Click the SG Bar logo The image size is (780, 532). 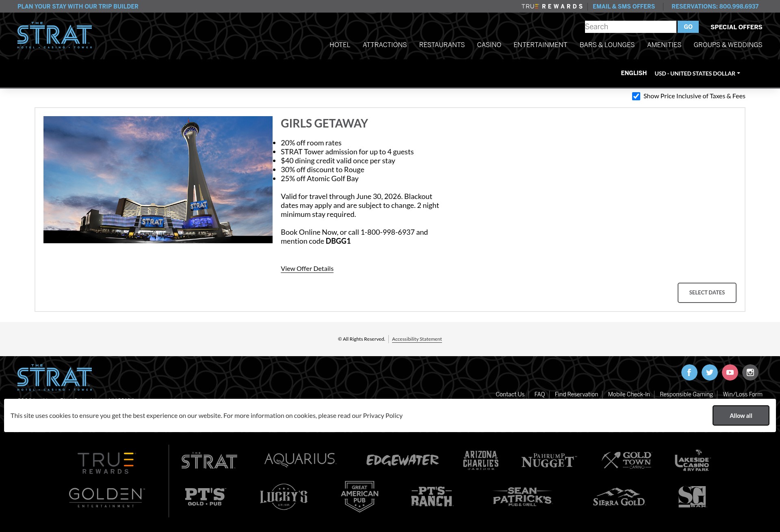tap(692, 497)
